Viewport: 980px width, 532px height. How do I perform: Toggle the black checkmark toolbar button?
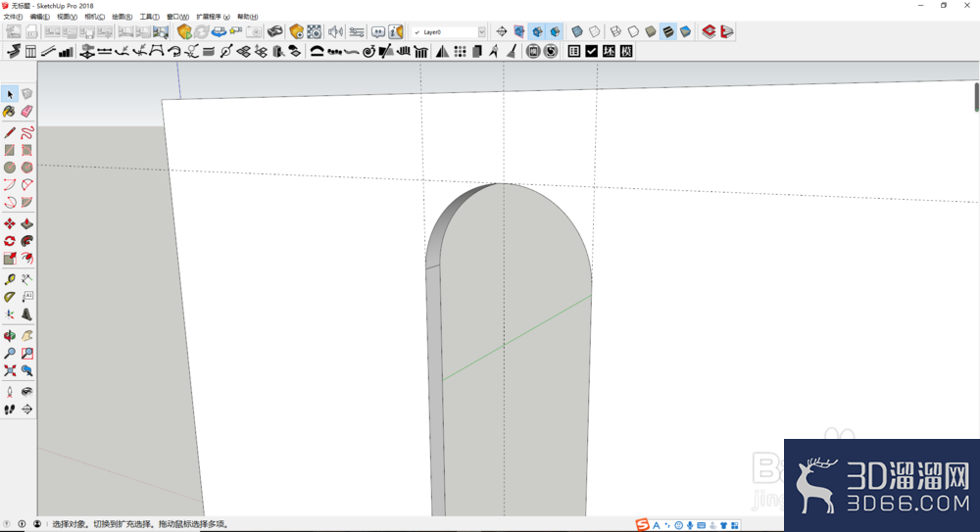591,51
